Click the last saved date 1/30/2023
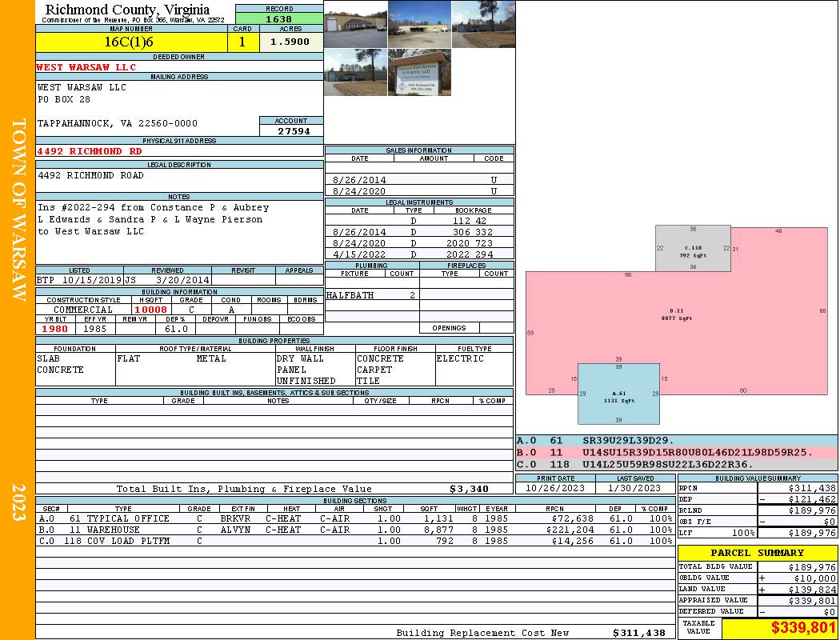This screenshot has height=640, width=840. tap(634, 488)
